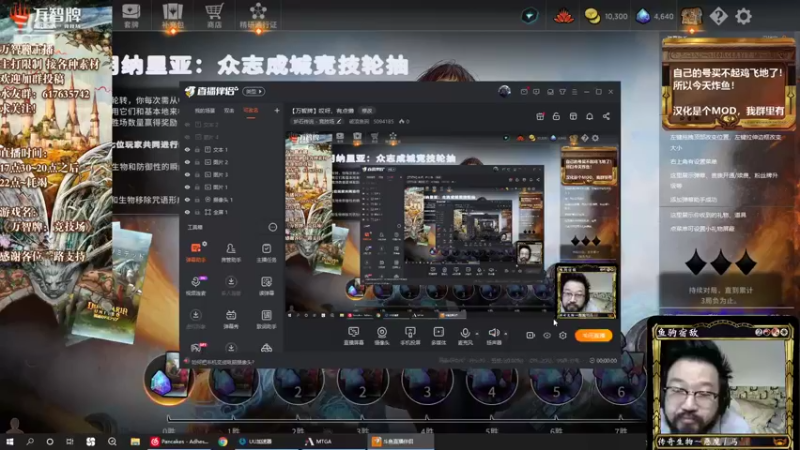Select the 图片 2 layer row

[x=232, y=162]
